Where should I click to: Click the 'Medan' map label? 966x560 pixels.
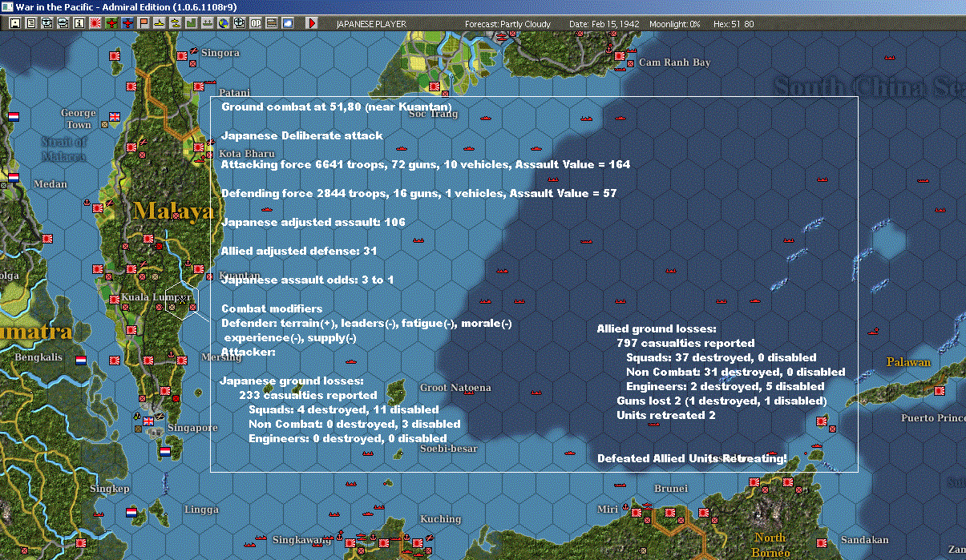[51, 184]
